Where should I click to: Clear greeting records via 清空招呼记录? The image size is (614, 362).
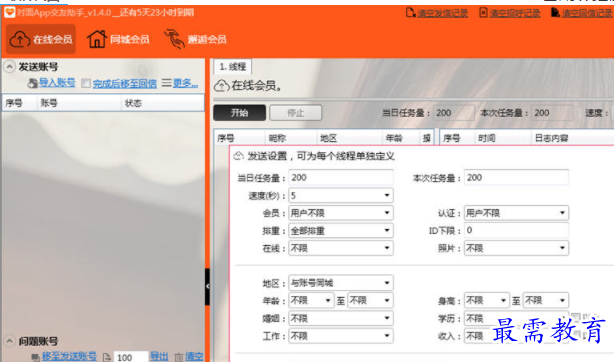(515, 13)
